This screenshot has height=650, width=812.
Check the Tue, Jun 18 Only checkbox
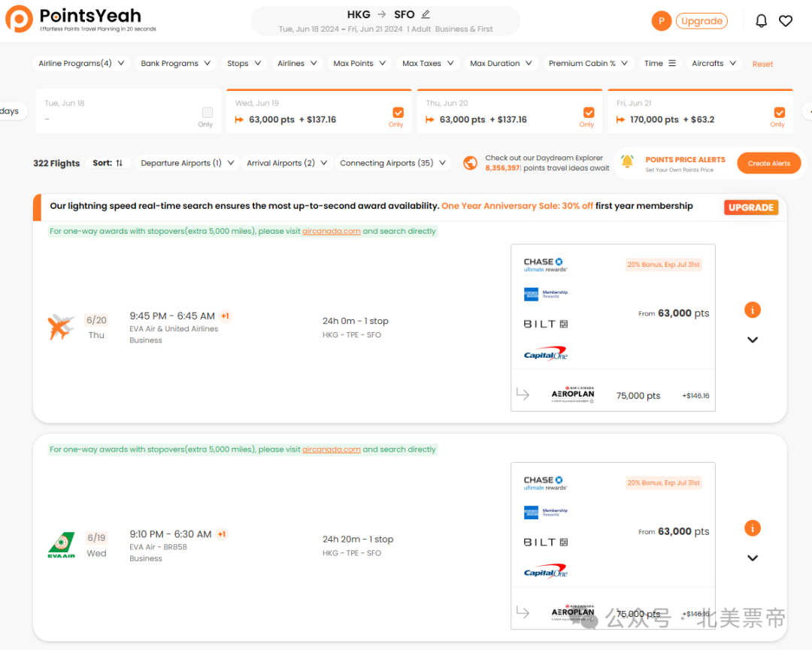[x=208, y=112]
